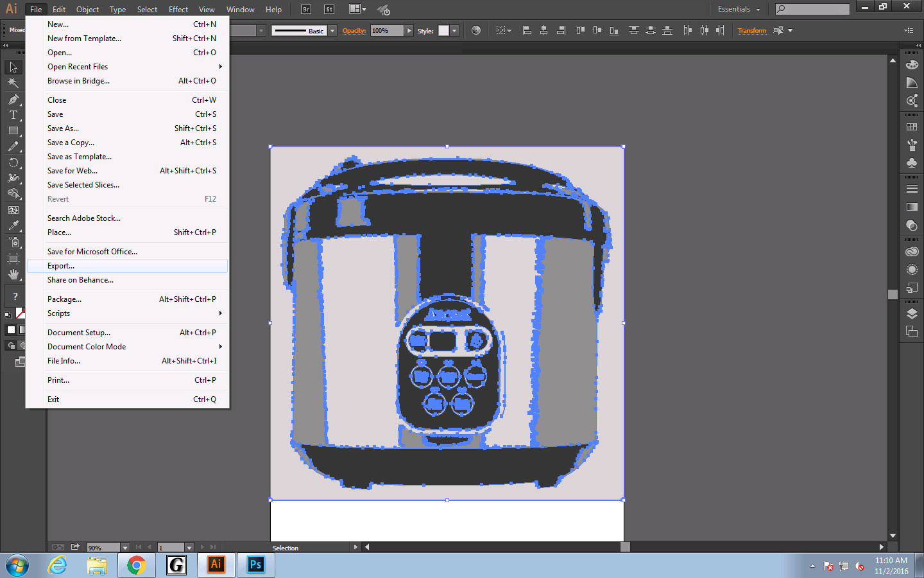Screen dimensions: 924x578
Task: Open the Layers panel icon
Action: [912, 314]
